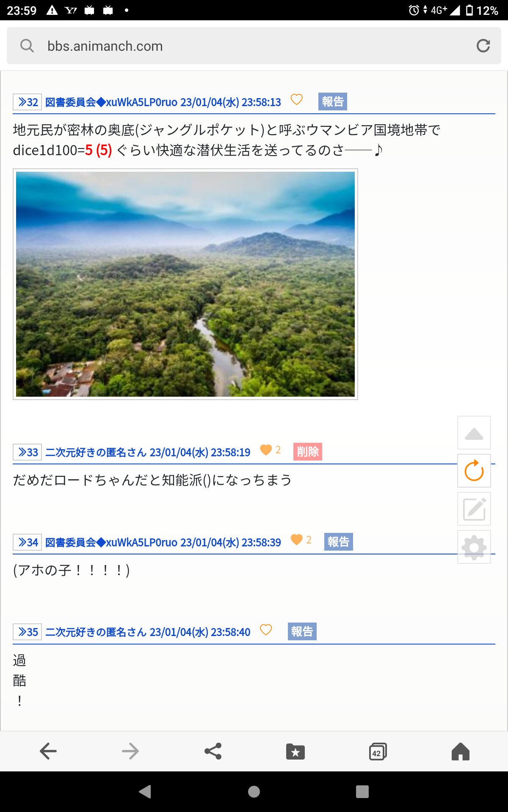Go back with browser left arrow

48,751
